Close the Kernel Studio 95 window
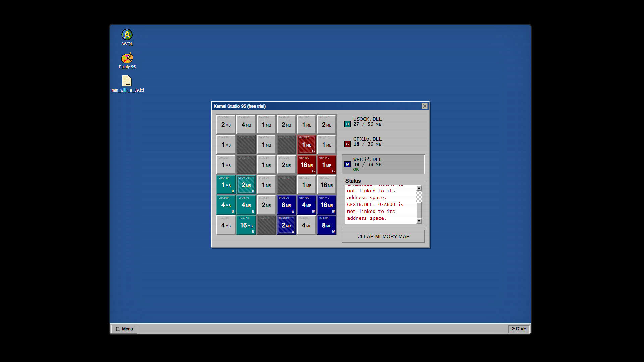 (x=424, y=106)
